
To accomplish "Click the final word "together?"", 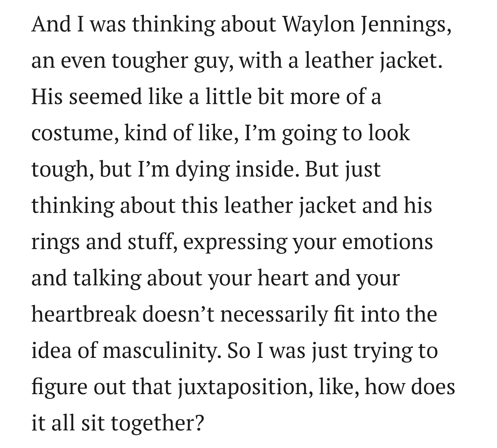I will pos(157,423).
